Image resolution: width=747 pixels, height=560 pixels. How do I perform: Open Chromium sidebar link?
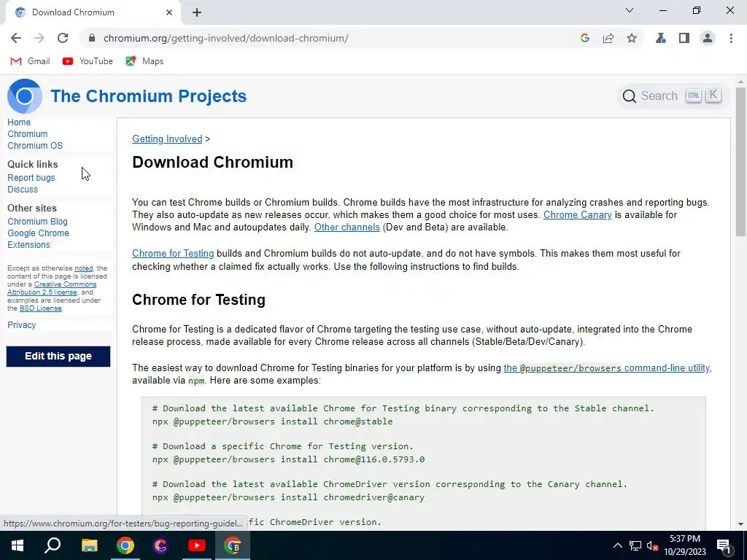point(27,134)
